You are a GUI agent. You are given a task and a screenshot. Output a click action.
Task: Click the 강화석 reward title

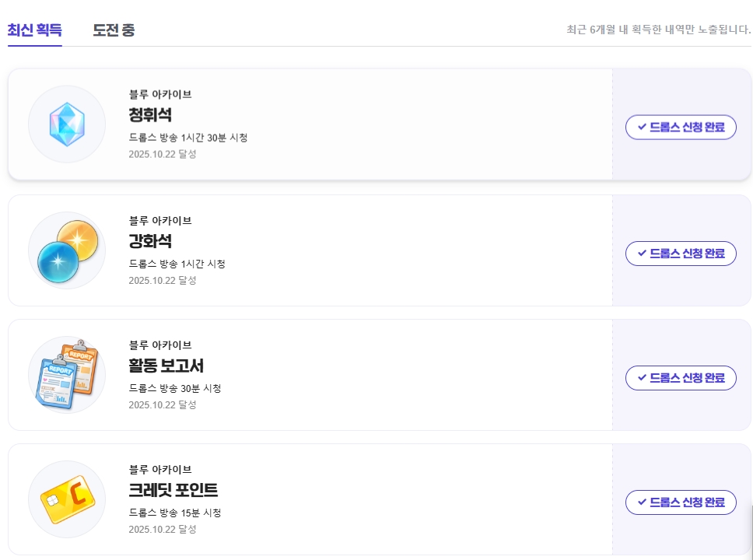[150, 241]
